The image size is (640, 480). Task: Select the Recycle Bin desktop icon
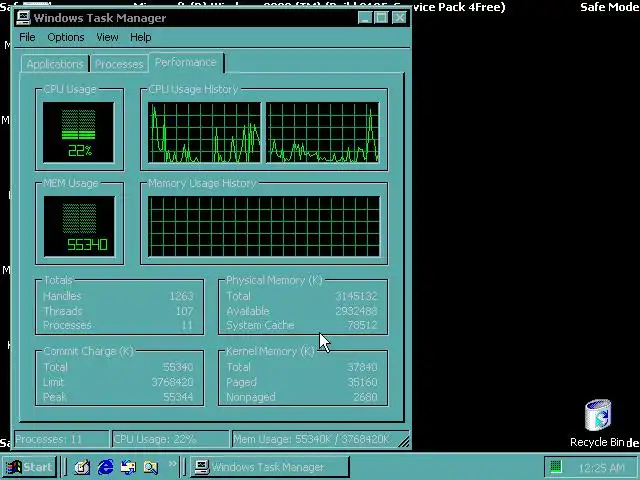click(x=598, y=424)
